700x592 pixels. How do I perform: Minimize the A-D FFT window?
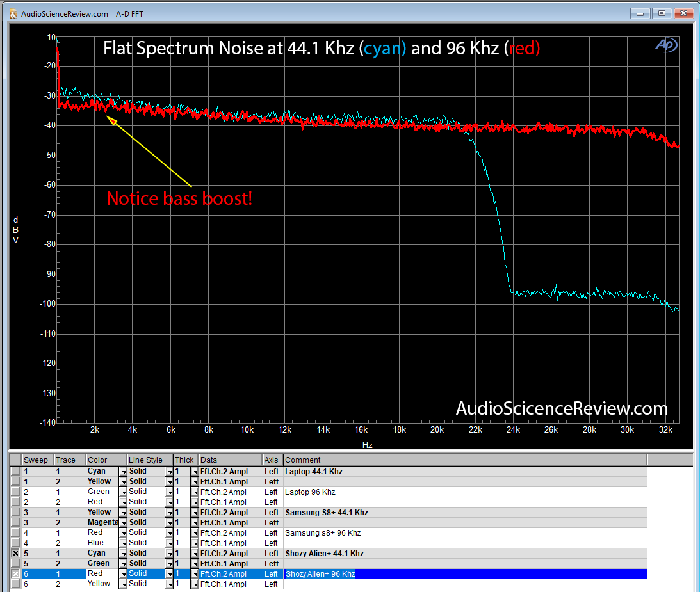pos(640,13)
